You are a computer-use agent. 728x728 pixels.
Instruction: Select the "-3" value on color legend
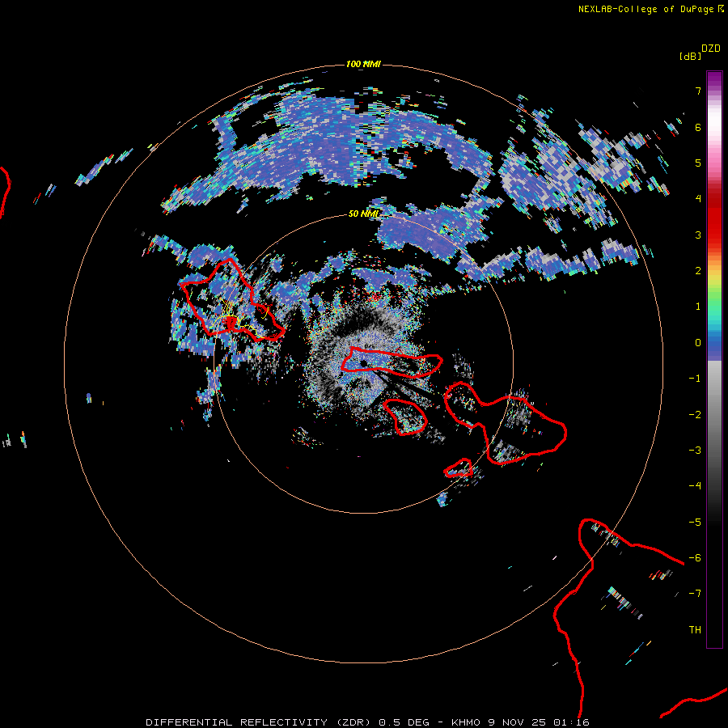695,451
